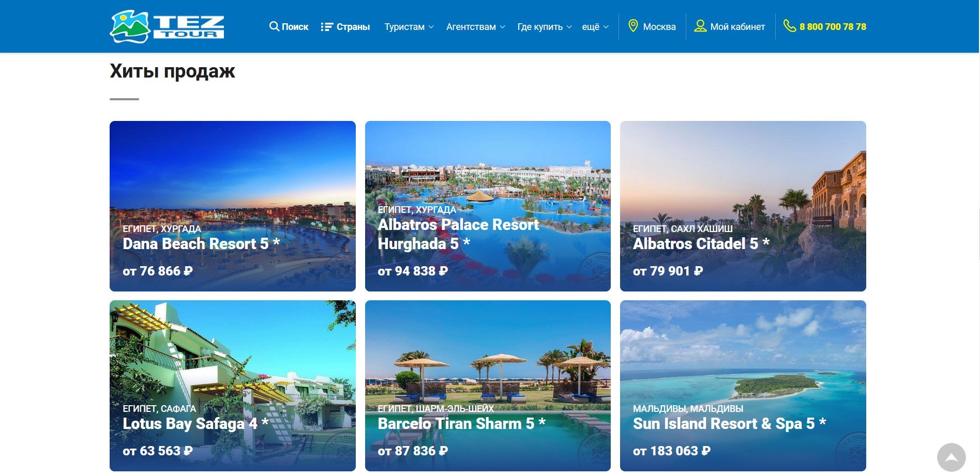Select Москва city link
The height and width of the screenshot is (476, 980).
point(659,27)
